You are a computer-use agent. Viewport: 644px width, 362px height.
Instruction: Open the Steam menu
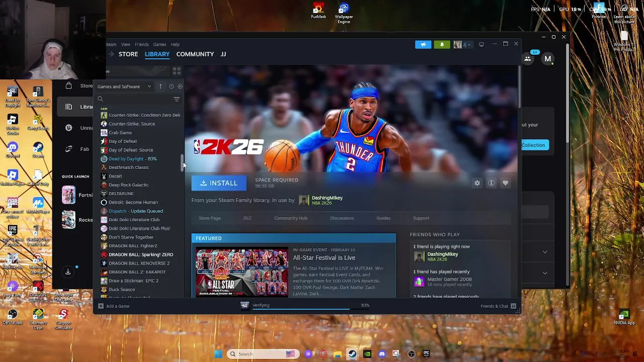click(x=111, y=44)
